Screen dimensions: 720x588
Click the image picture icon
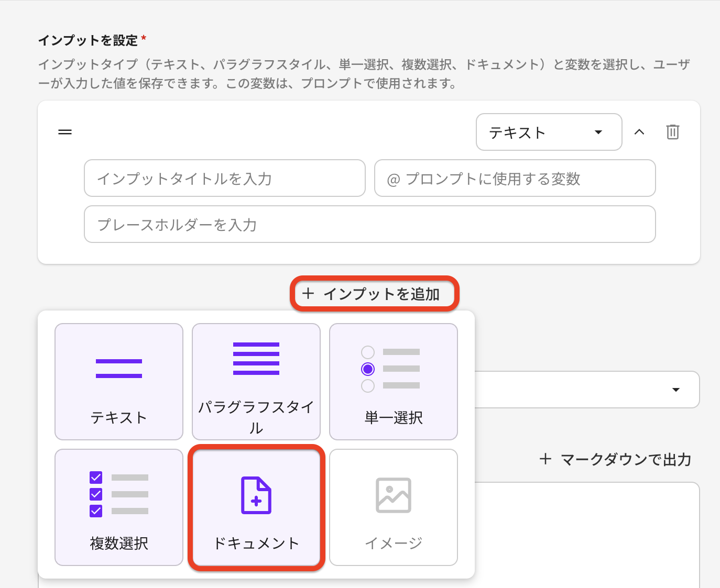[394, 495]
